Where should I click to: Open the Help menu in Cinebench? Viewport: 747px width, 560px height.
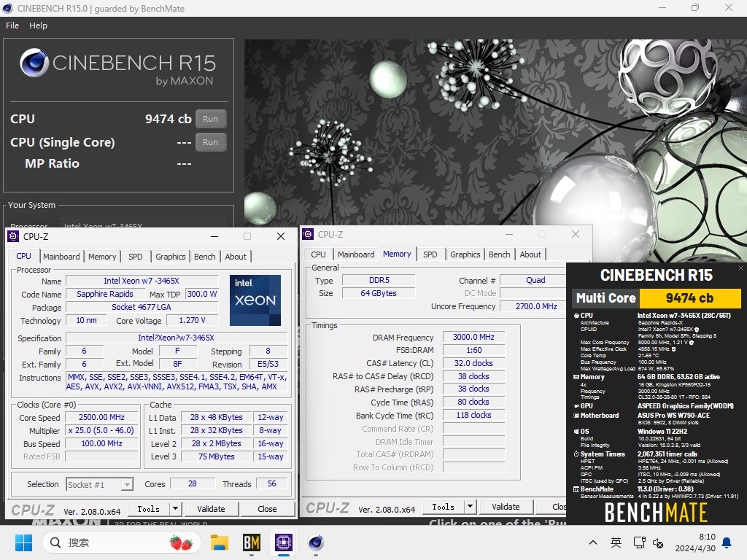[38, 26]
